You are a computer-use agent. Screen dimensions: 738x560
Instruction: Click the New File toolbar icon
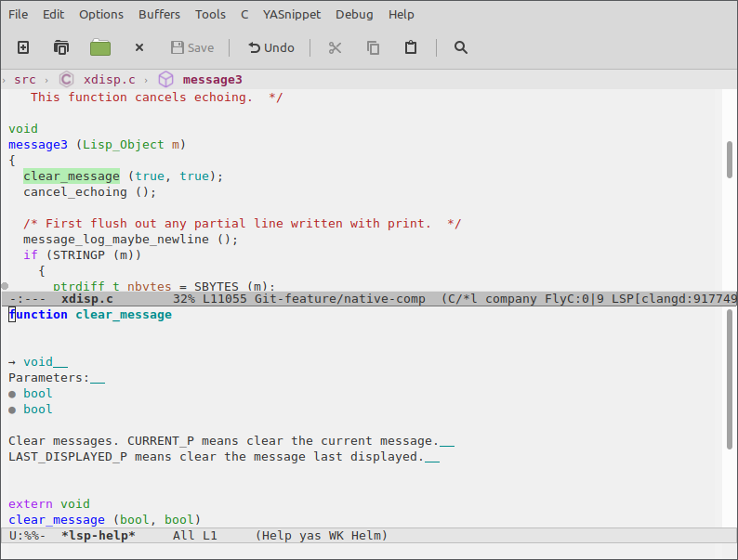pos(23,47)
